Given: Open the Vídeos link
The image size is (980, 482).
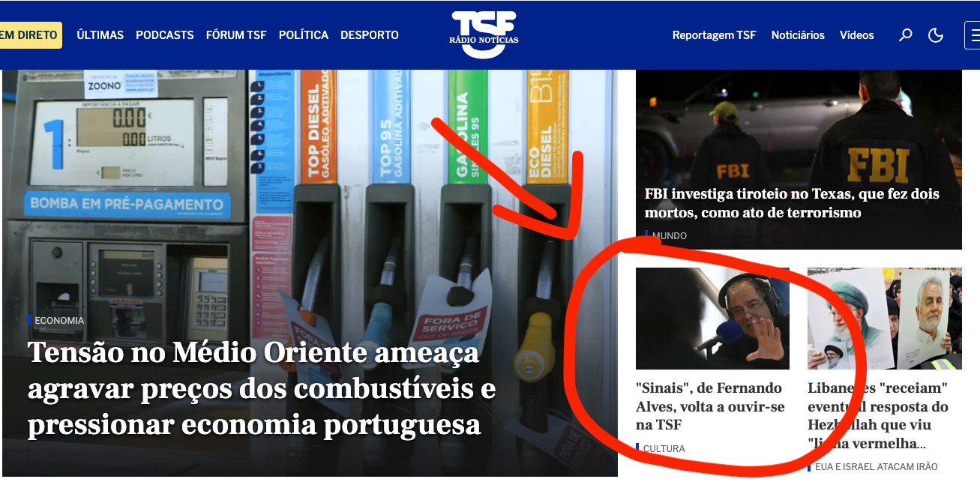Looking at the screenshot, I should point(857,35).
